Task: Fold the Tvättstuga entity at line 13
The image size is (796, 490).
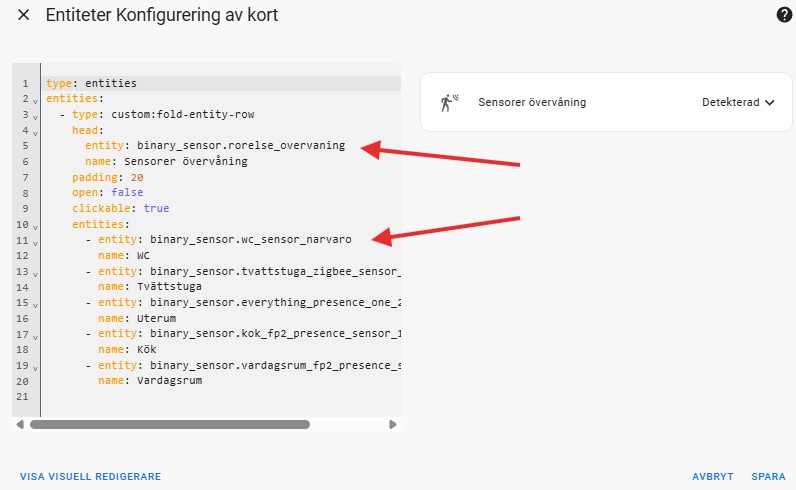Action: point(35,274)
